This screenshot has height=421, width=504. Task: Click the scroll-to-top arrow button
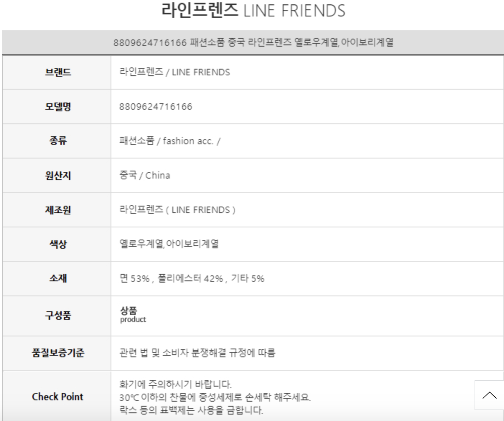coord(489,395)
